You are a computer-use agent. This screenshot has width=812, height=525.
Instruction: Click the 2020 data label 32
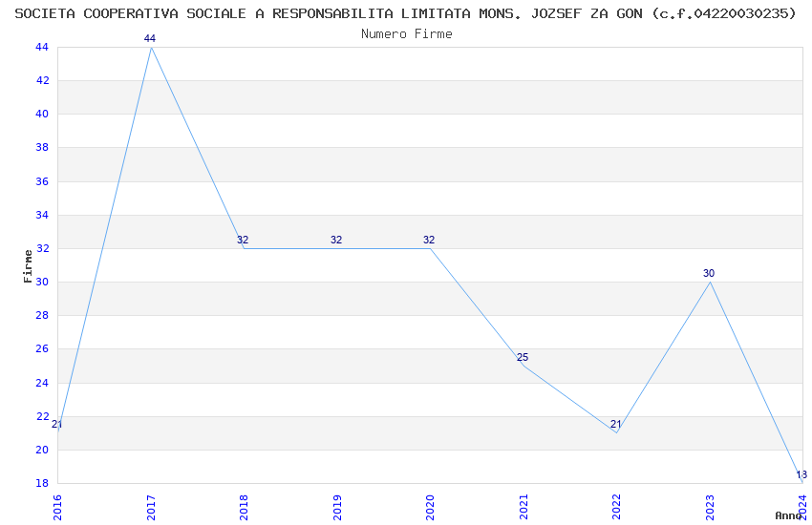(429, 240)
